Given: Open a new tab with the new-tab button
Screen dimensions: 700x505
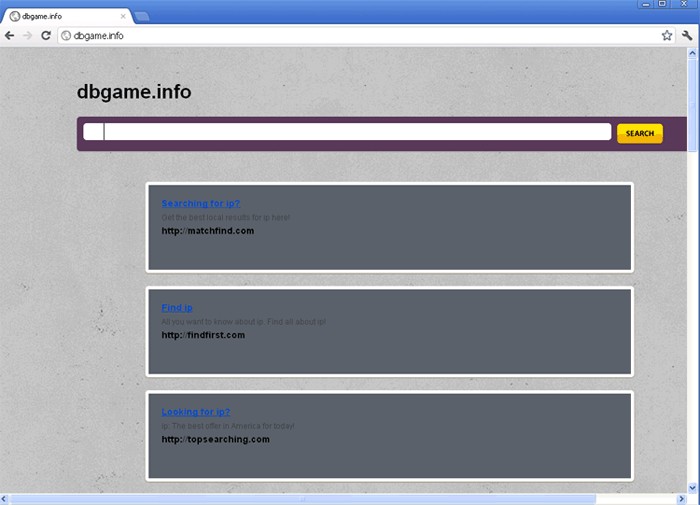Looking at the screenshot, I should pyautogui.click(x=141, y=16).
